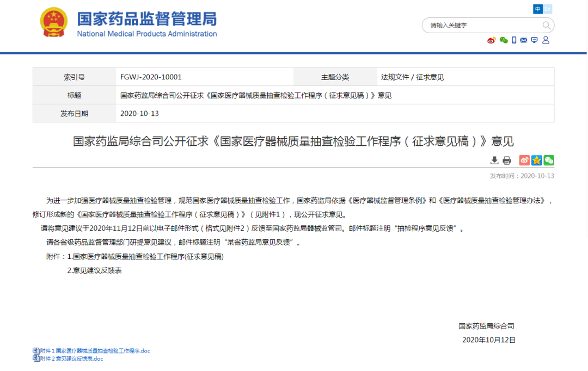
Task: Click the monitor login icon in header
Action: pos(535,40)
